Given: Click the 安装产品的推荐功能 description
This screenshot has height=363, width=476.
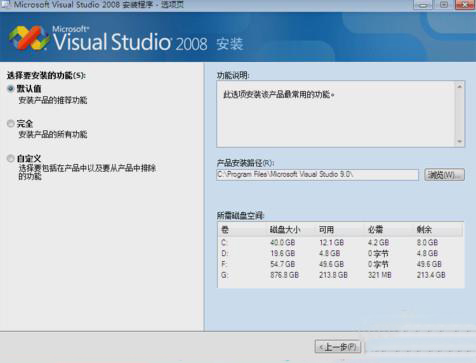Looking at the screenshot, I should (53, 100).
